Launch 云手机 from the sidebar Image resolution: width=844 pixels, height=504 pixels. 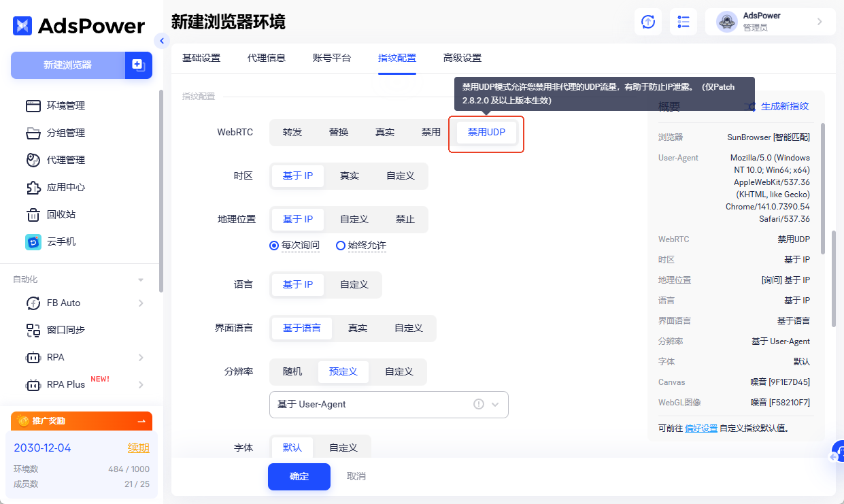[61, 241]
